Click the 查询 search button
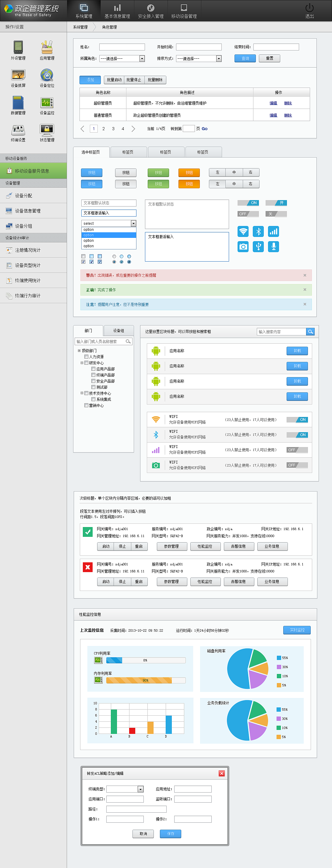332x868 pixels. 245,58
